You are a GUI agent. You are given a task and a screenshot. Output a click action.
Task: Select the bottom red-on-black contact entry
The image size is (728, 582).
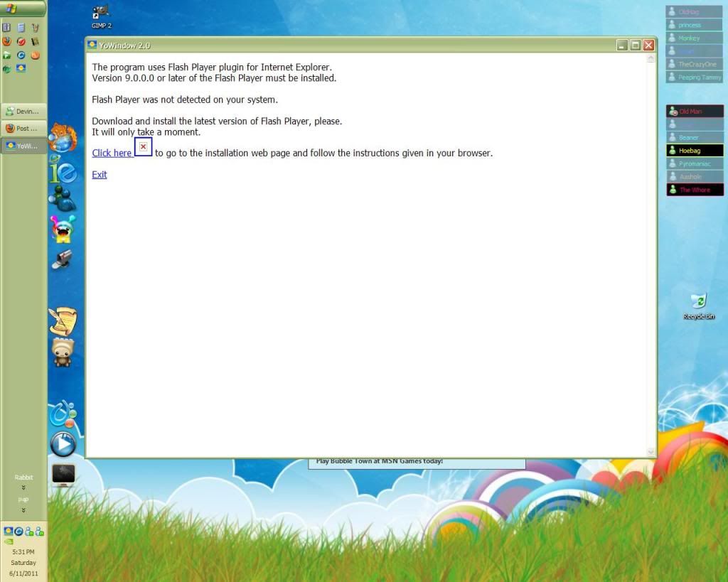click(x=695, y=189)
